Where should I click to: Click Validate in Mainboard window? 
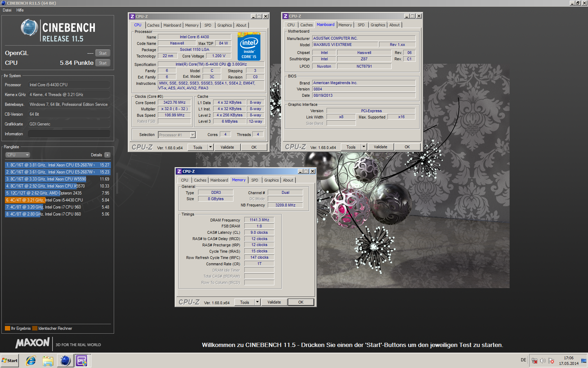tap(380, 147)
